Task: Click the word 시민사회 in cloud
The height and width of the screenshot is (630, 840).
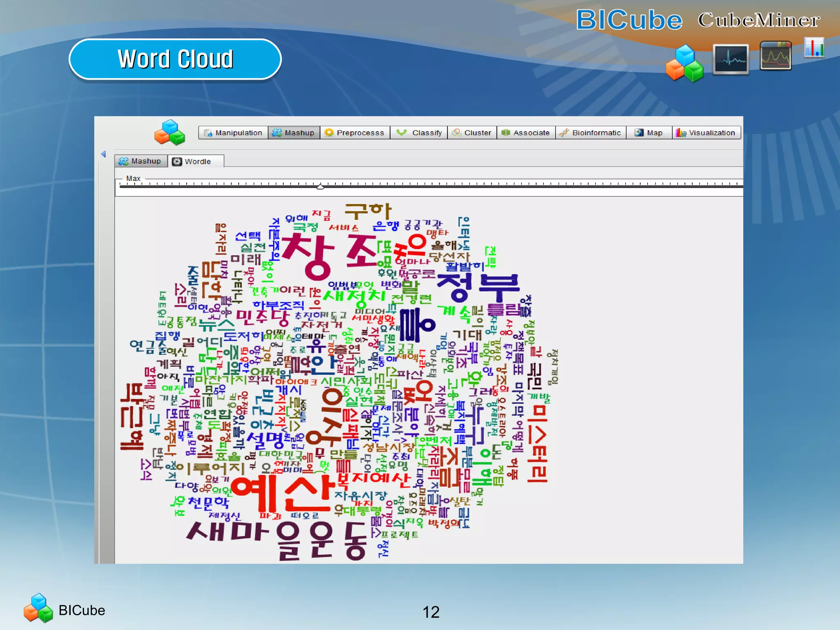Action: pyautogui.click(x=346, y=382)
